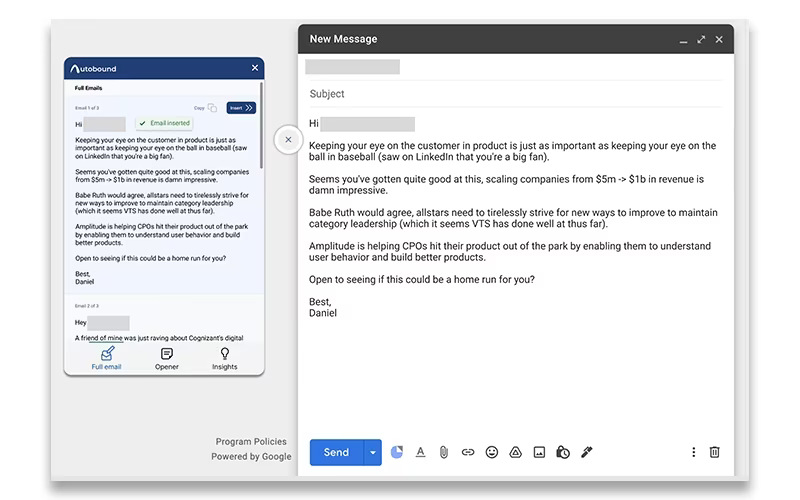Viewport: 800px width, 500px height.
Task: Click Powered by Google text
Action: point(252,456)
